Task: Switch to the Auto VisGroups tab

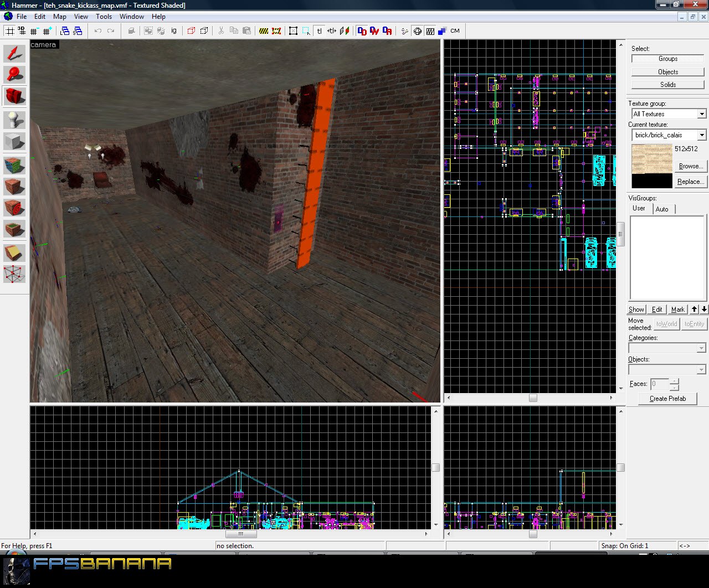Action: click(662, 209)
